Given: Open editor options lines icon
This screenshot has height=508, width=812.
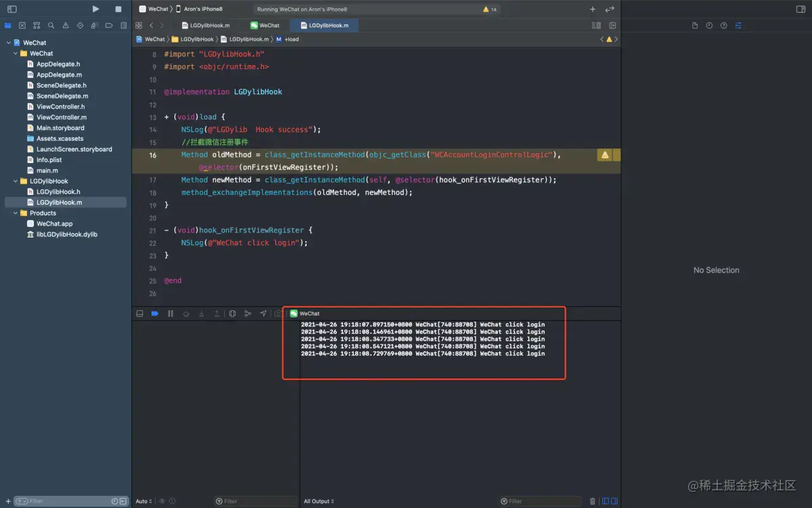Looking at the screenshot, I should 596,25.
